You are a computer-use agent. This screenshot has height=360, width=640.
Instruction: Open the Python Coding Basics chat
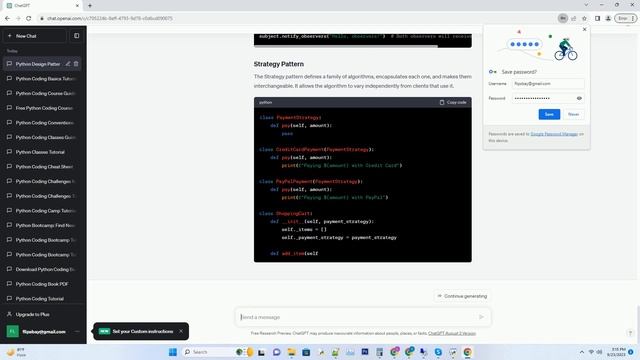click(x=42, y=79)
